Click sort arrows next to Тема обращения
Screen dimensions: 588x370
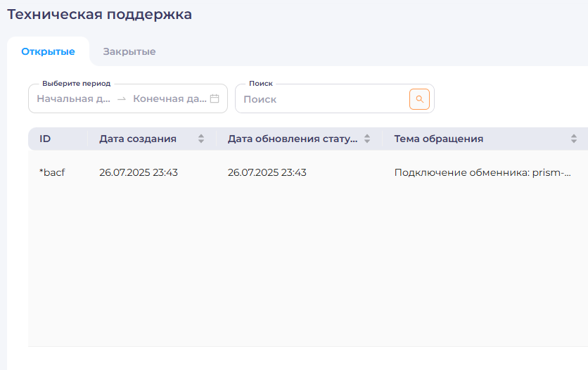pos(573,139)
